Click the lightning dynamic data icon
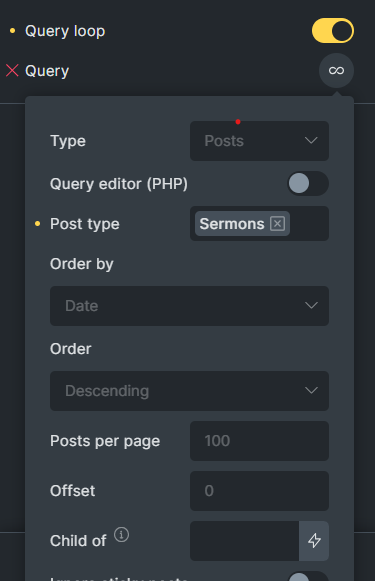The image size is (375, 581). [314, 541]
